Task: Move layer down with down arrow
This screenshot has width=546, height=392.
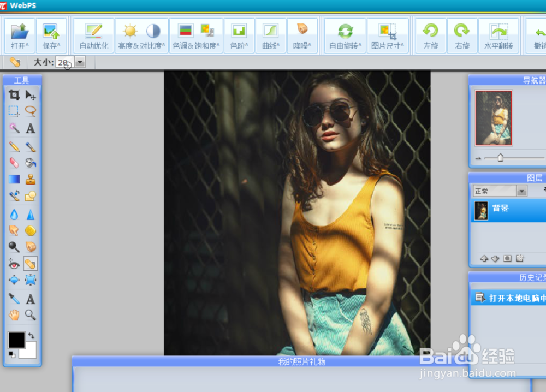Action: click(495, 258)
